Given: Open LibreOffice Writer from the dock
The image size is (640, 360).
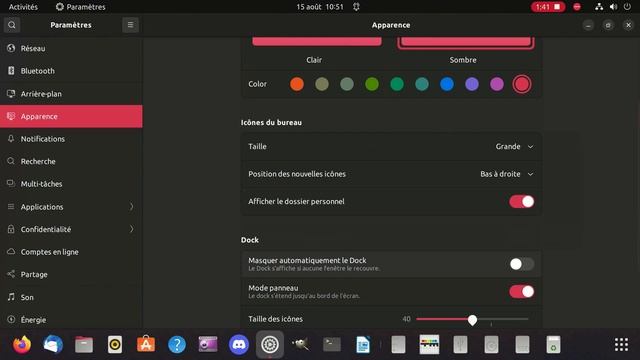Looking at the screenshot, I should coord(363,344).
